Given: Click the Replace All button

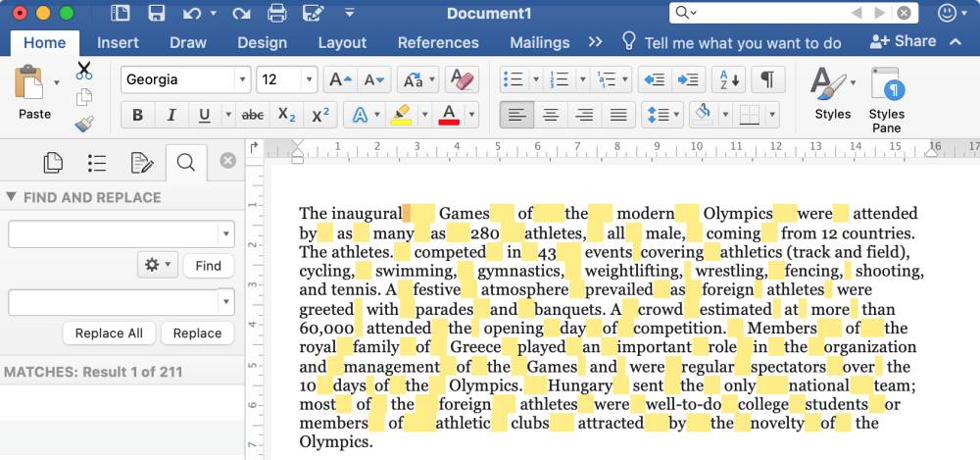Looking at the screenshot, I should [x=109, y=332].
